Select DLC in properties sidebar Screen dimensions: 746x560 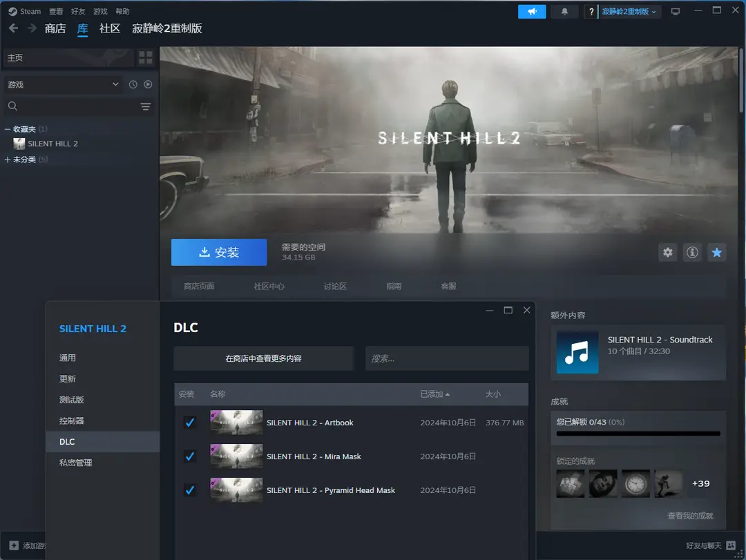click(103, 441)
